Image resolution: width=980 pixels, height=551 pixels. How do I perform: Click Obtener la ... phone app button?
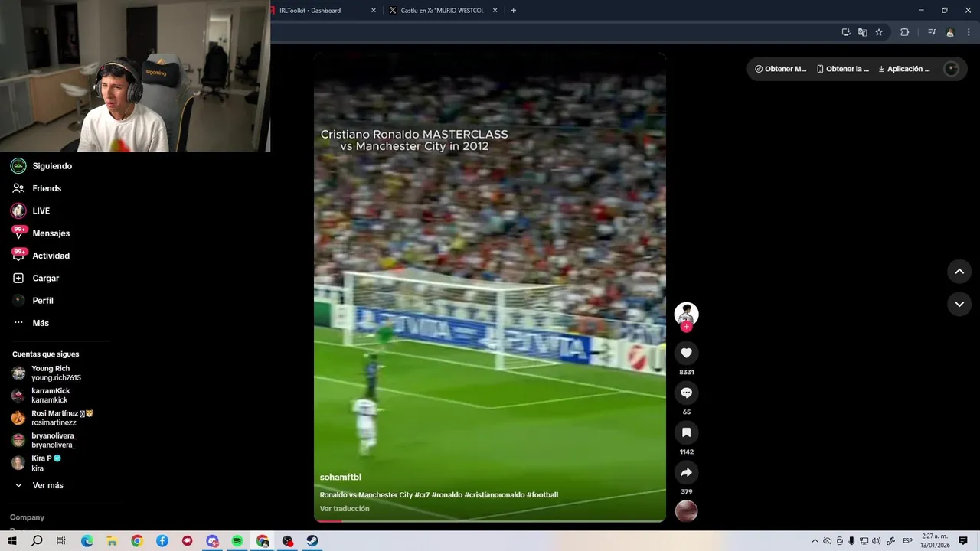842,69
